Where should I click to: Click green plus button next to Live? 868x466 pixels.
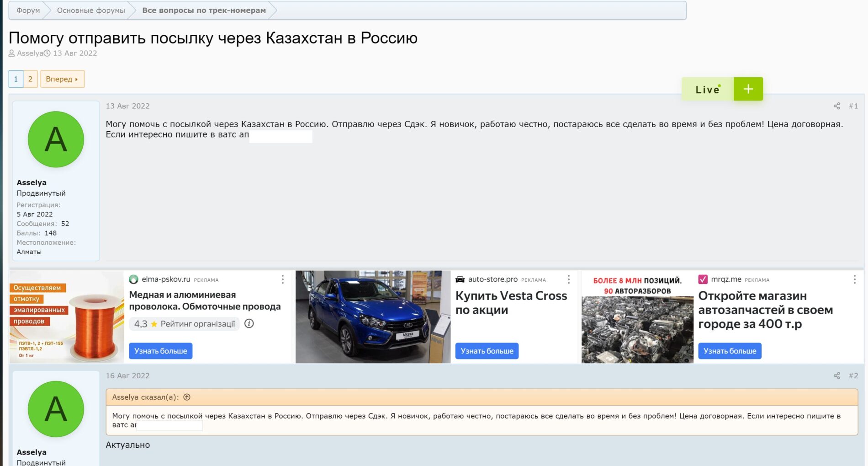click(x=748, y=89)
